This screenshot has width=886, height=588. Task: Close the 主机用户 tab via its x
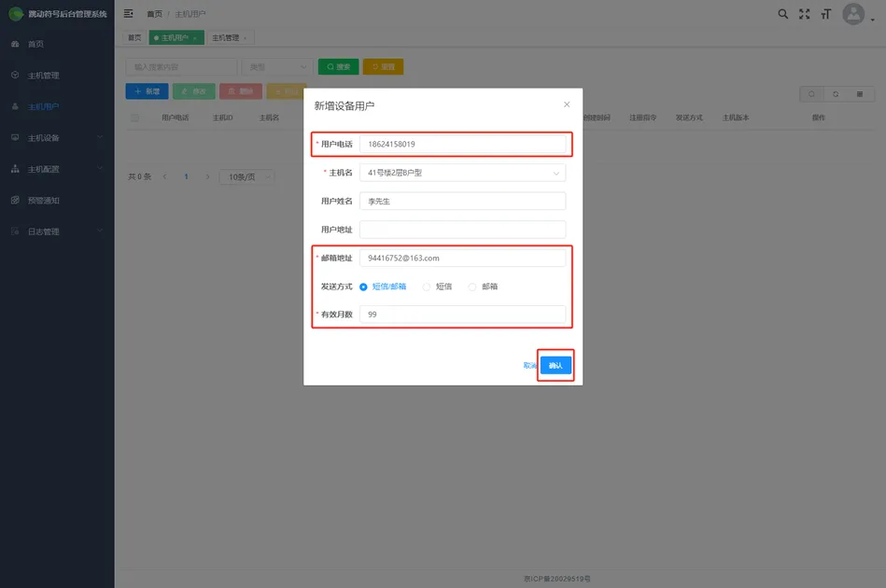pos(195,38)
